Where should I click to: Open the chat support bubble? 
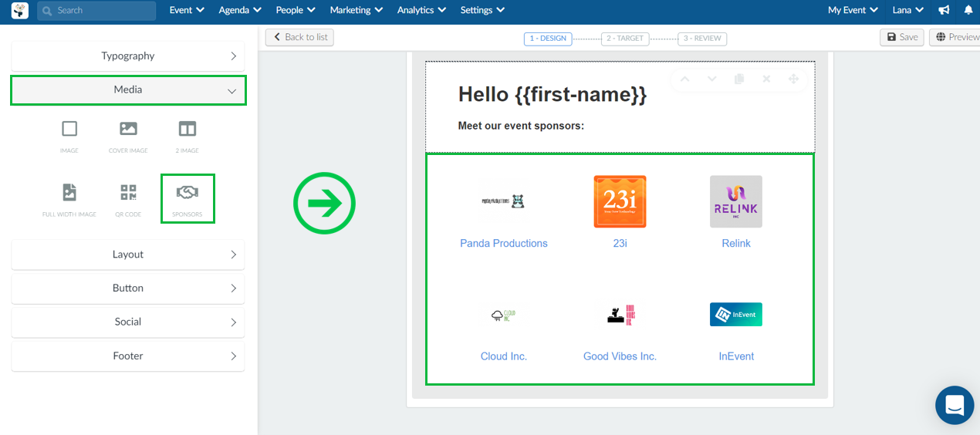(955, 405)
